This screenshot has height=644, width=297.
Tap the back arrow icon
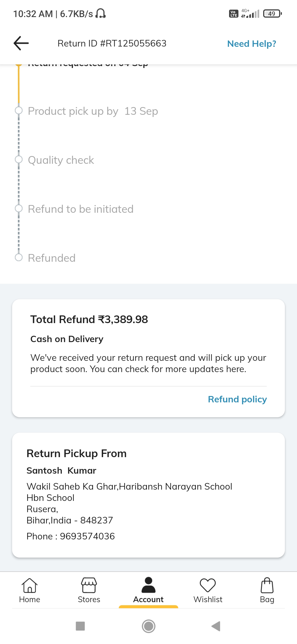[21, 43]
